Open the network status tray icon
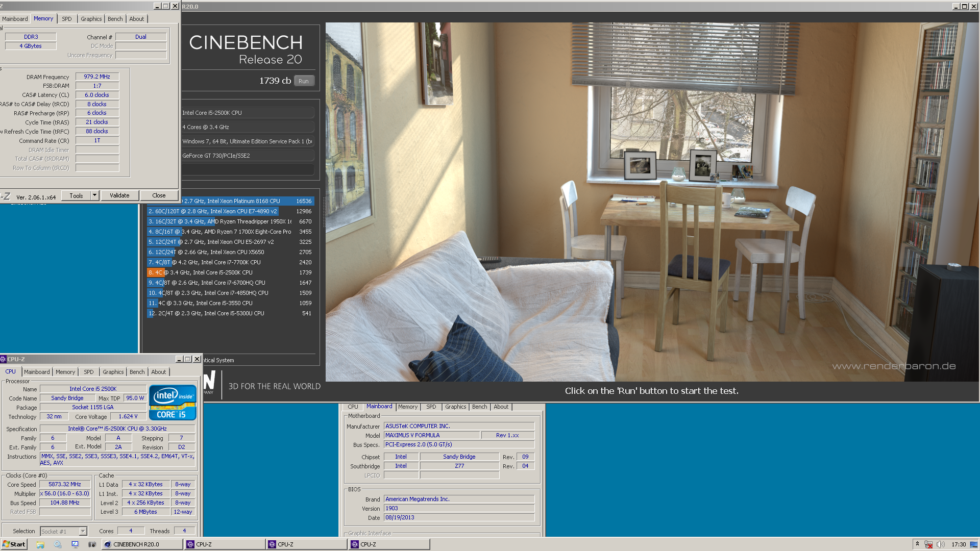The width and height of the screenshot is (980, 551). pyautogui.click(x=928, y=544)
